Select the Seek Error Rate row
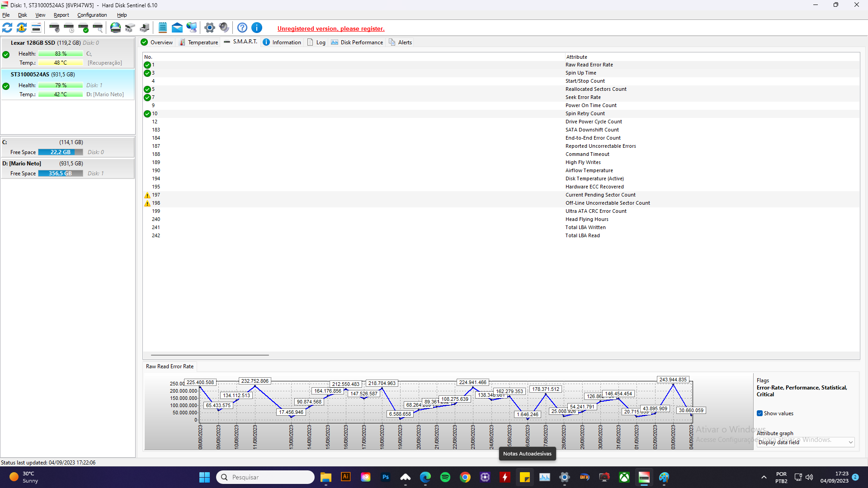Image resolution: width=868 pixels, height=488 pixels. 501,98
